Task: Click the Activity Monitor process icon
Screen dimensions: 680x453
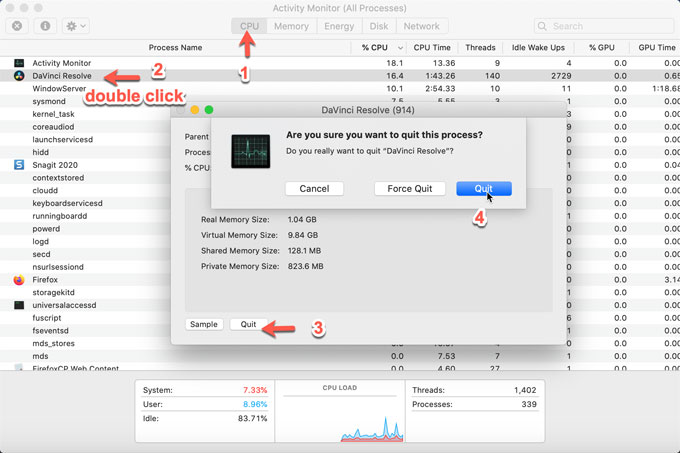Action: point(19,62)
